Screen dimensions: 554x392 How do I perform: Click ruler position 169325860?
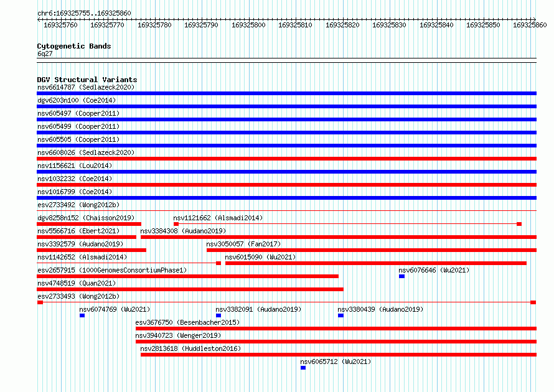click(530, 25)
